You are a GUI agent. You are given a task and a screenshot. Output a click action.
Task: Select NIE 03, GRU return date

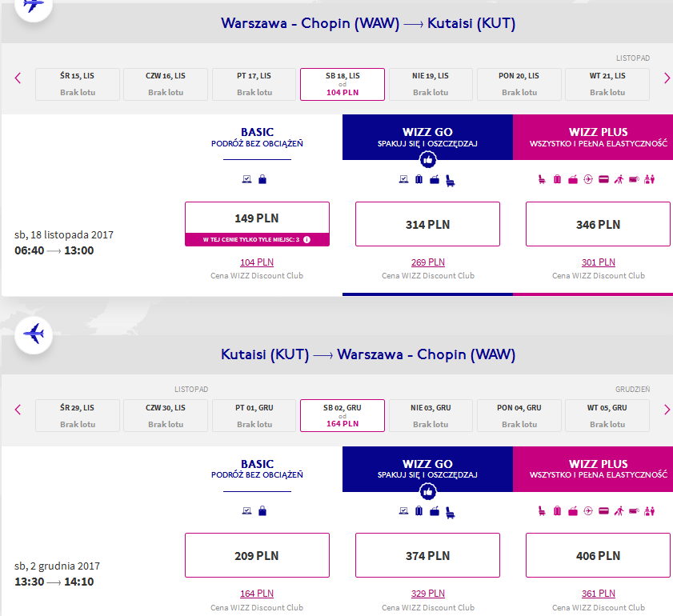coord(431,416)
